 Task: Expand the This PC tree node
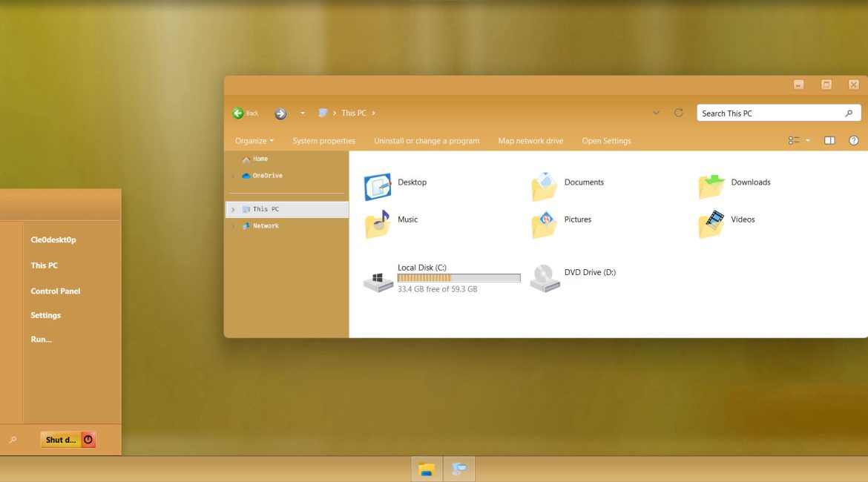pos(233,210)
